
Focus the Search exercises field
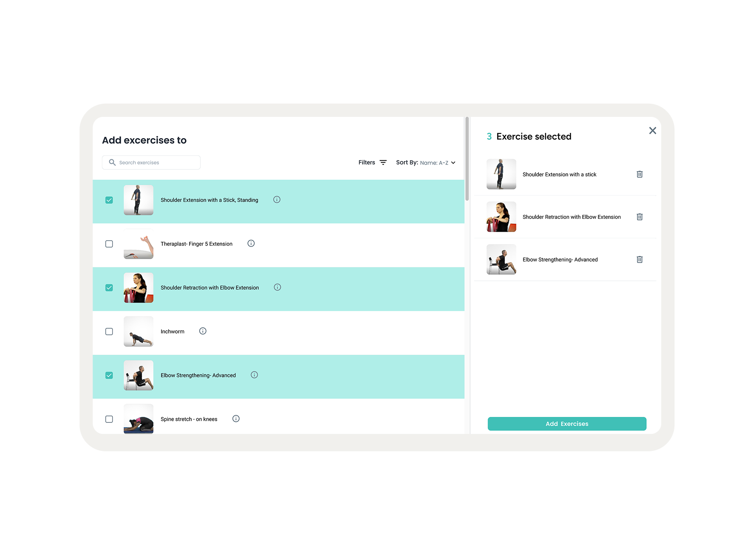coord(151,162)
